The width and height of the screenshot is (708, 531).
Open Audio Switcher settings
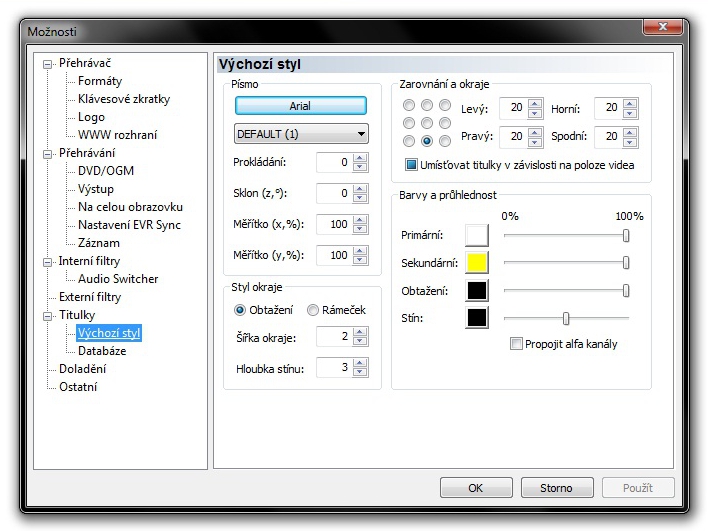118,279
